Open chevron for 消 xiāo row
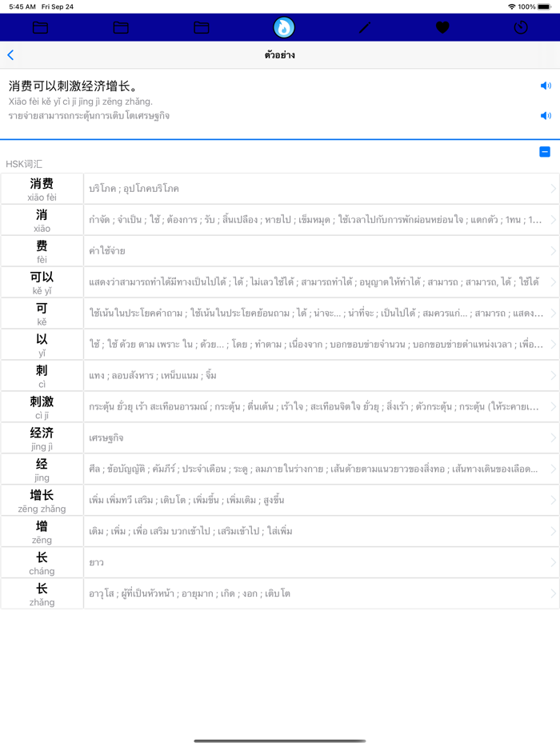This screenshot has height=747, width=560. 554,220
